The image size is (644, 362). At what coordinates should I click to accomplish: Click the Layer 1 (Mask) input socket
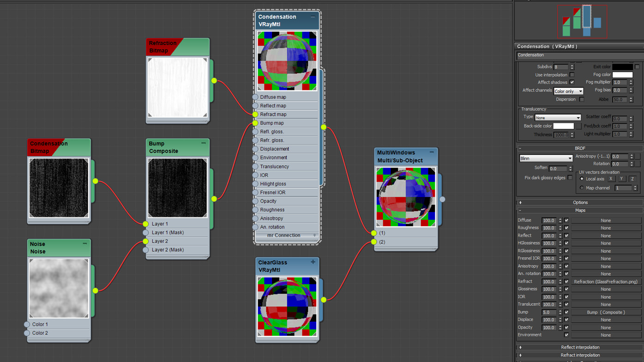pyautogui.click(x=146, y=233)
